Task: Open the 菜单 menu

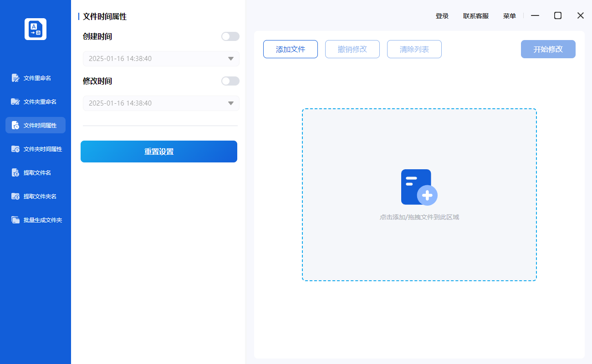Action: click(509, 15)
